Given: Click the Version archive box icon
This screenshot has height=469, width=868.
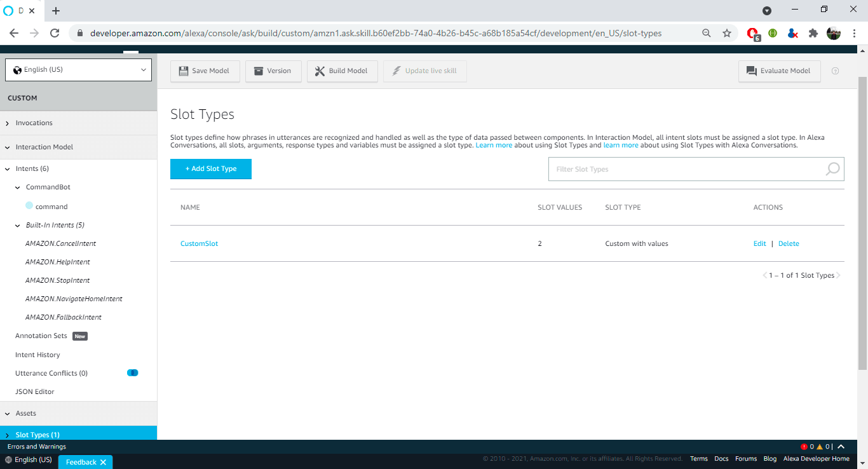Looking at the screenshot, I should 259,71.
